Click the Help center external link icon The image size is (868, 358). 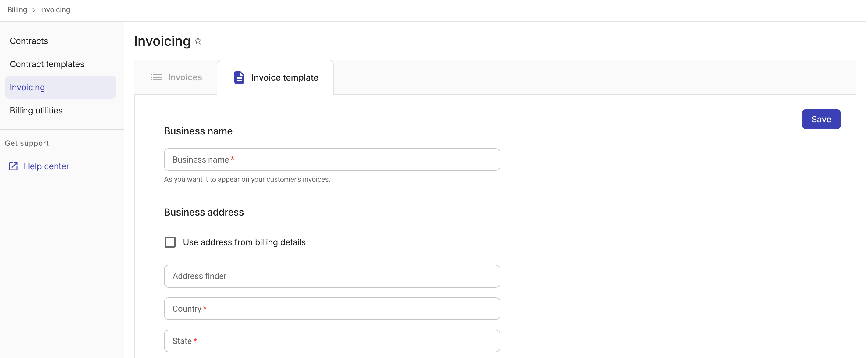coord(13,166)
